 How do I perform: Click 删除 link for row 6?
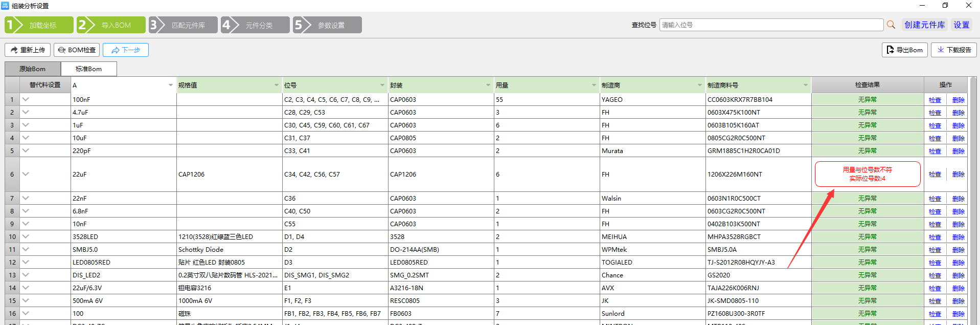click(x=958, y=175)
